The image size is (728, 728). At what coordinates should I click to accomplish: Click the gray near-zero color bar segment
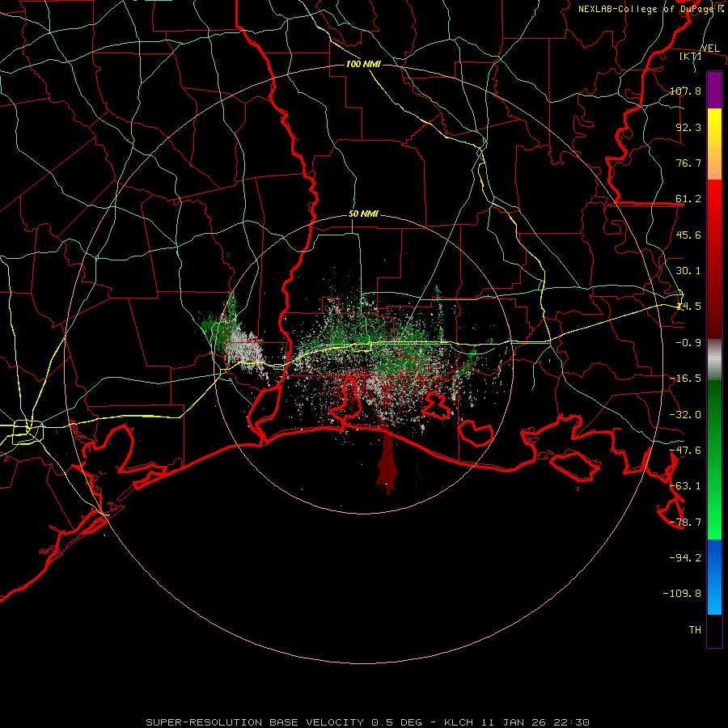click(714, 360)
